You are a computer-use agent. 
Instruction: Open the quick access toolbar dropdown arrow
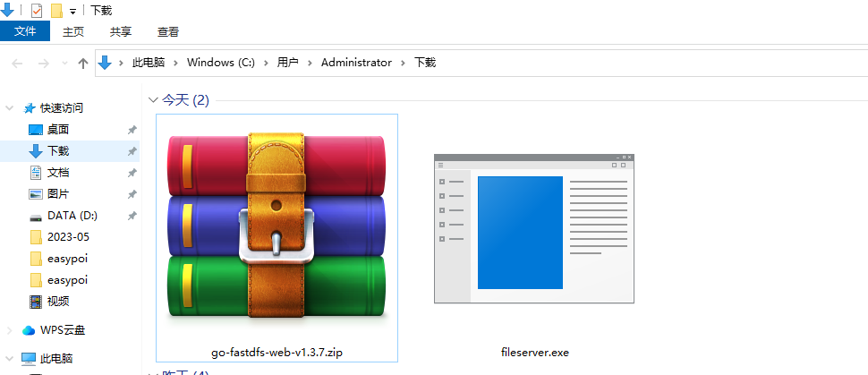(x=72, y=12)
